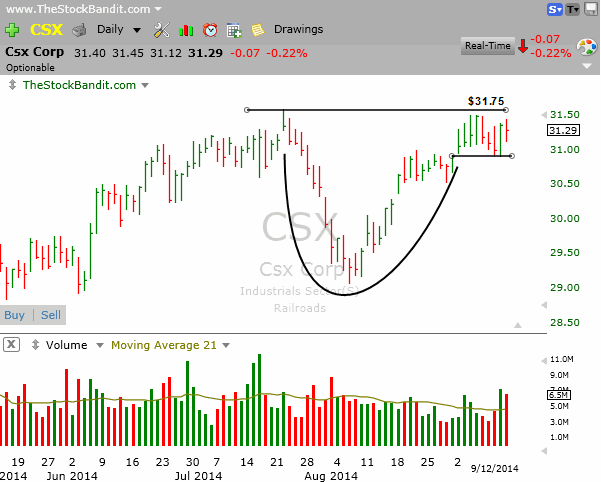Open the alarm clock alert icon
601x482 pixels.
(x=210, y=30)
